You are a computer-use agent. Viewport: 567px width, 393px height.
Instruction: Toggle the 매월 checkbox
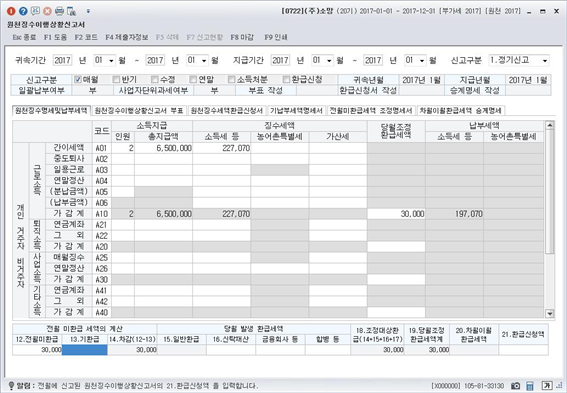(77, 80)
